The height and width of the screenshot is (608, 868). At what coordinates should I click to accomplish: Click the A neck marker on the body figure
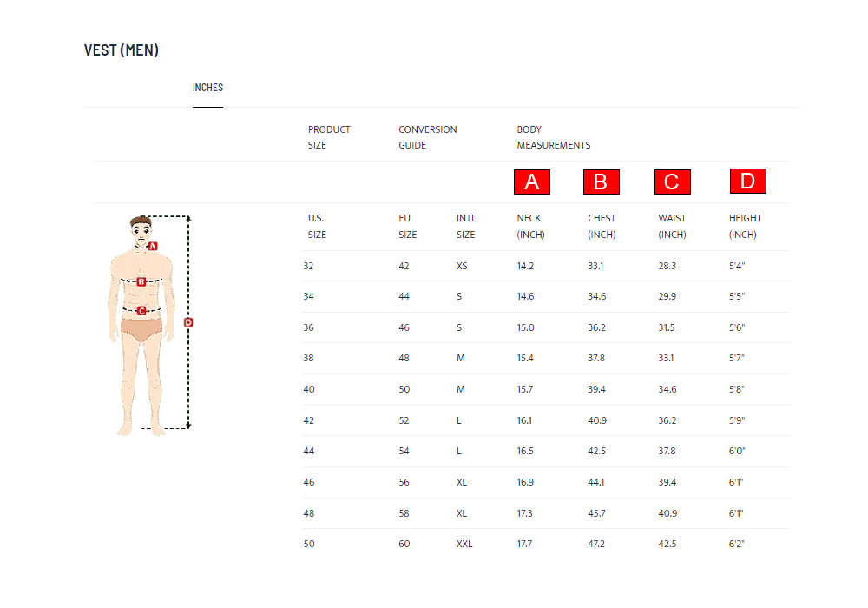(154, 246)
